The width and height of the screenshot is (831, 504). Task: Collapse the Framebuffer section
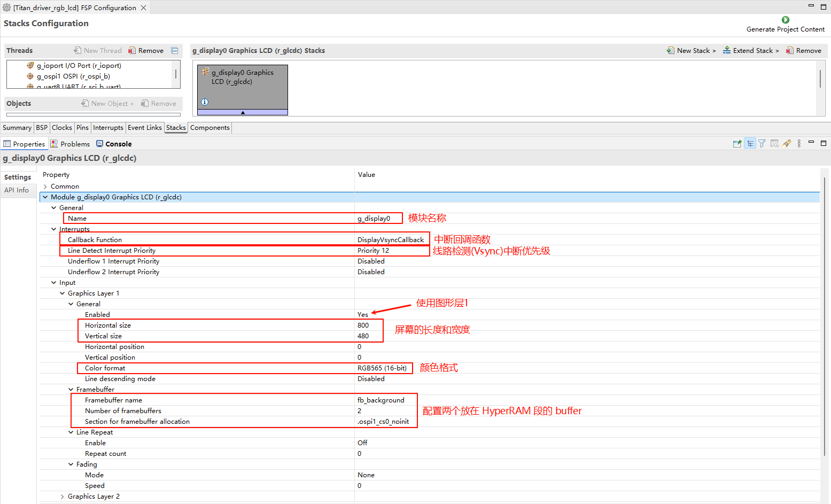tap(71, 390)
